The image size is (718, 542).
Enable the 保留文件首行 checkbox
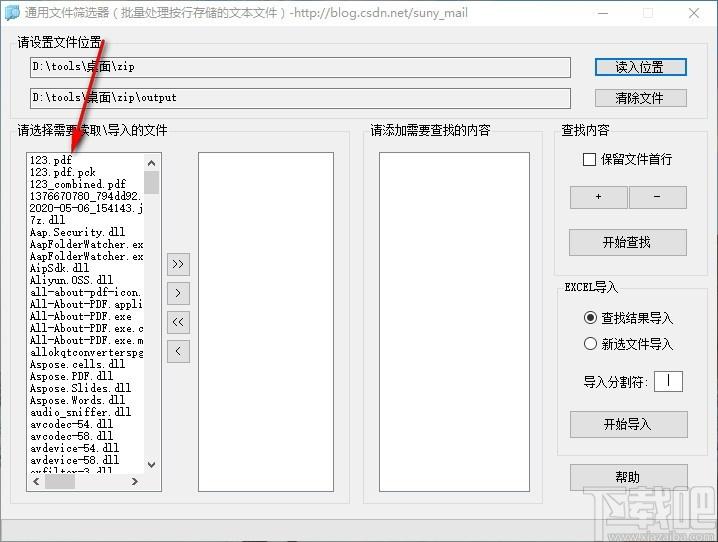click(x=589, y=160)
